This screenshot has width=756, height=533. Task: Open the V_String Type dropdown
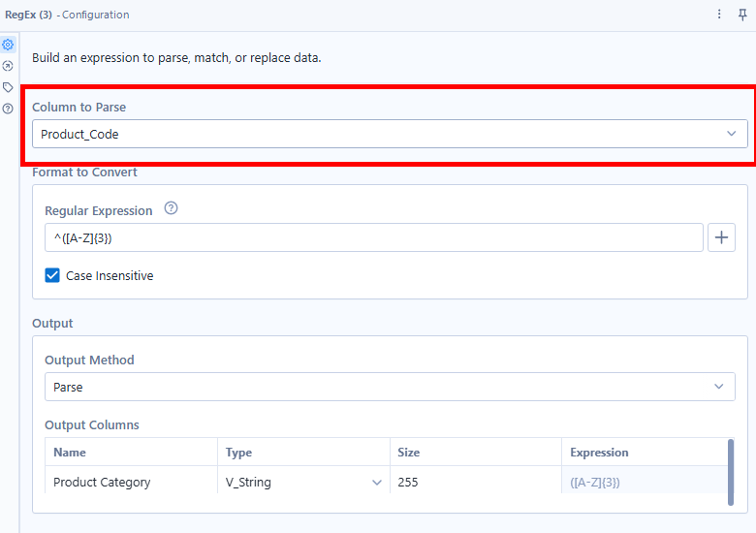tap(303, 482)
